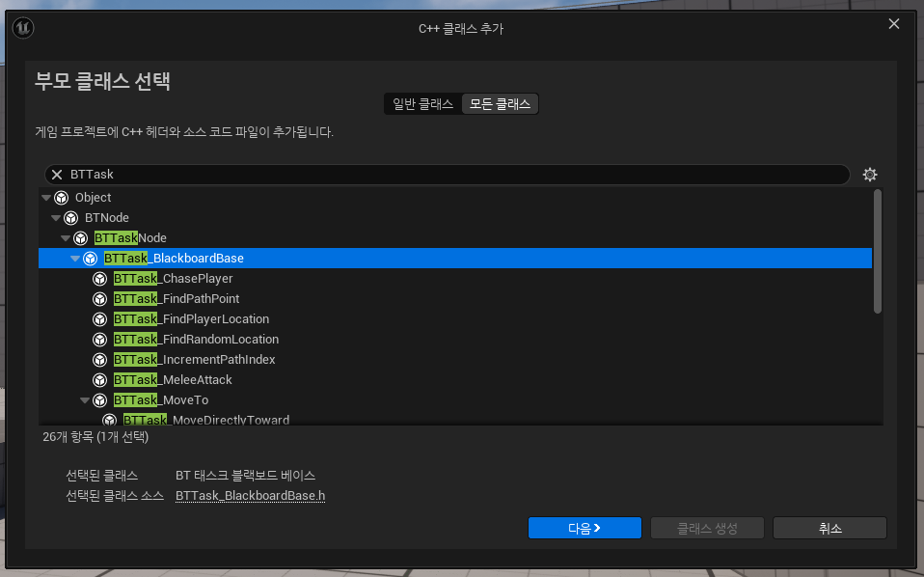Click the BT 태스크 블랙보드 베이스 class name
924x577 pixels.
pyautogui.click(x=245, y=475)
